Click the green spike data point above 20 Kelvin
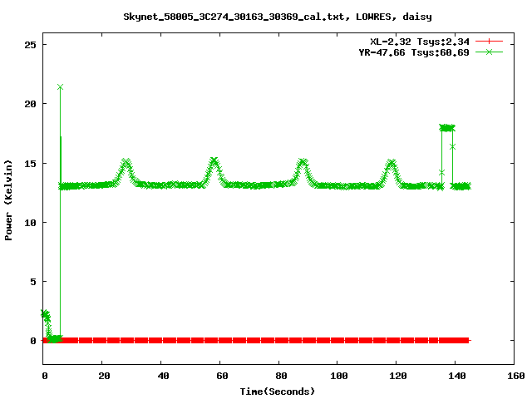 click(60, 87)
